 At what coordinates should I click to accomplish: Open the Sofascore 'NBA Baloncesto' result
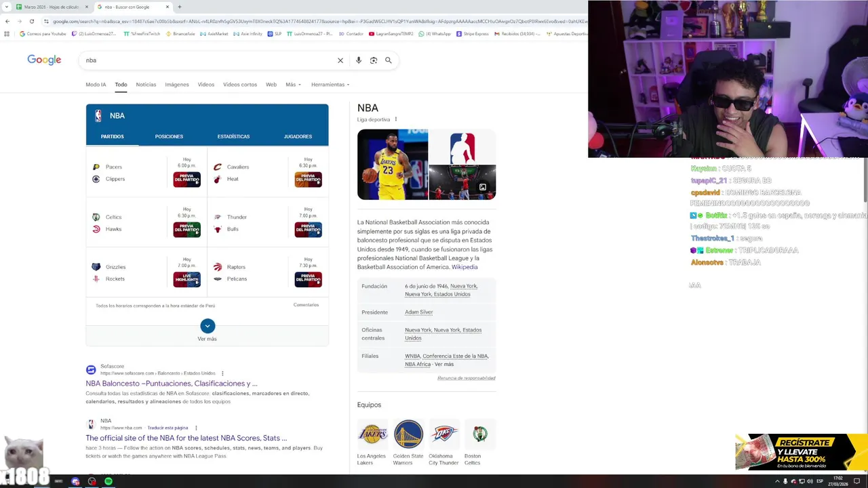[x=172, y=384]
